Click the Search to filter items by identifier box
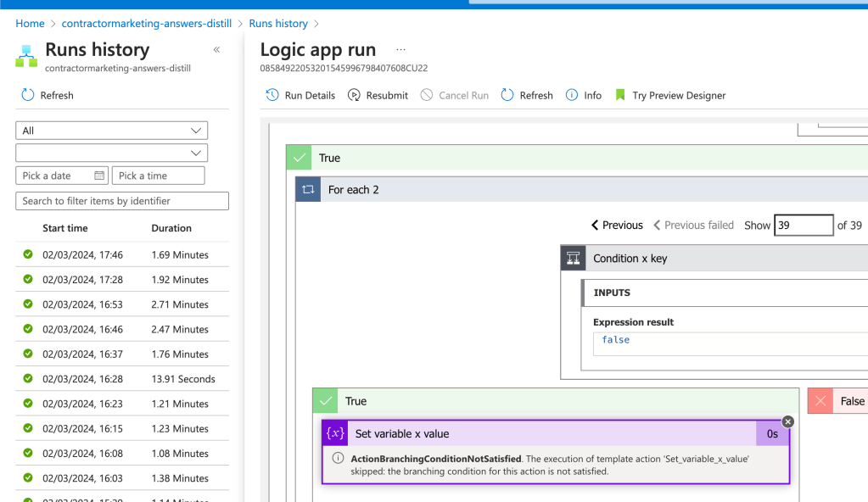This screenshot has height=502, width=868. pos(122,201)
